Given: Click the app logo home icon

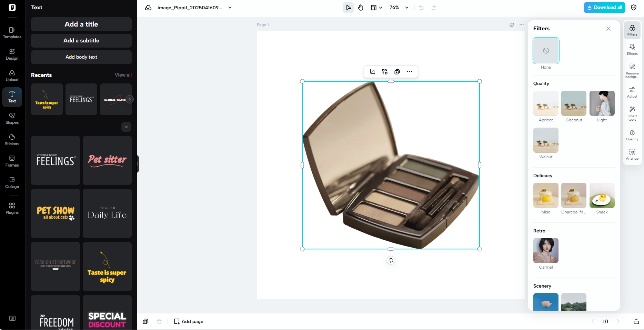Looking at the screenshot, I should click(12, 8).
